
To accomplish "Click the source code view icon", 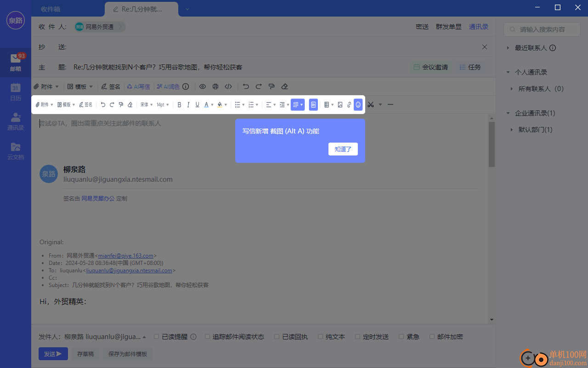I will tap(228, 86).
